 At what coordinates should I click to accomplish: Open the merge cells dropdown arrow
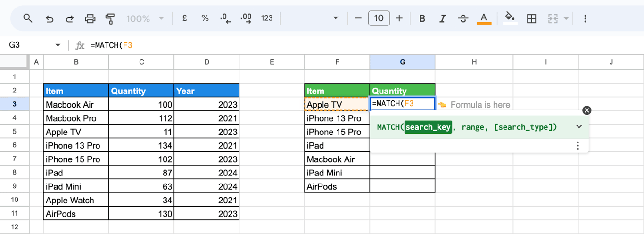pos(566,18)
